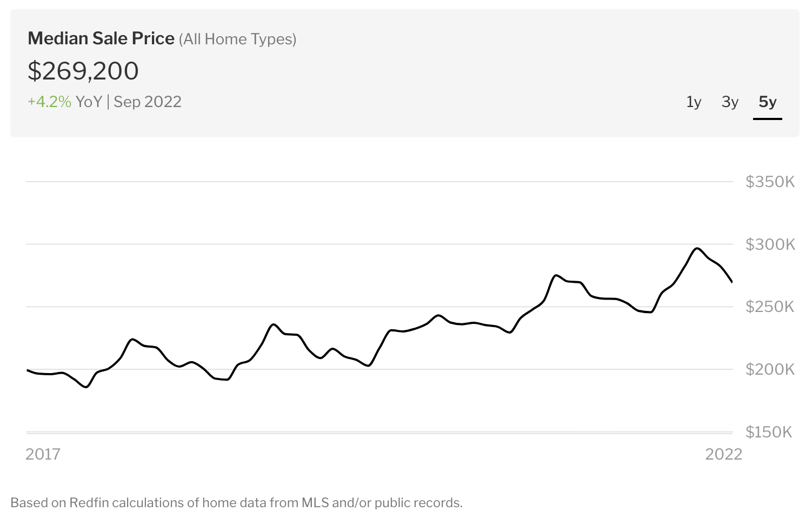Click the chart line's lowest dip
The height and width of the screenshot is (518, 812).
(86, 387)
